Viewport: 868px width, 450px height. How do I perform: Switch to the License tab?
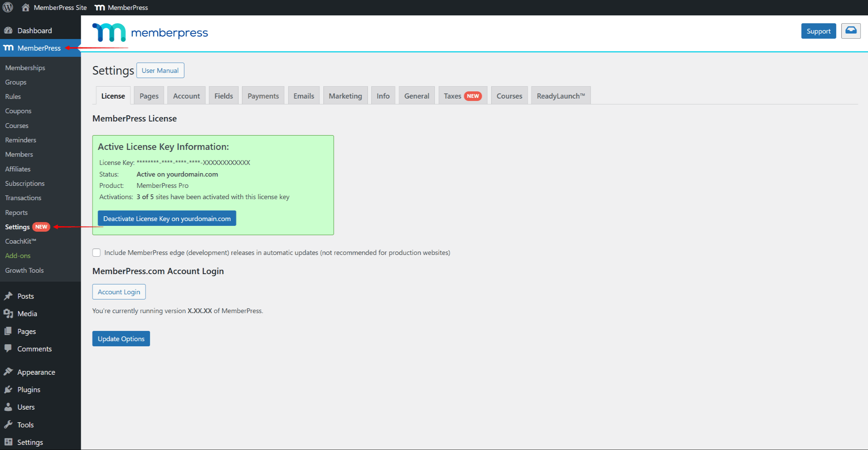pos(113,96)
